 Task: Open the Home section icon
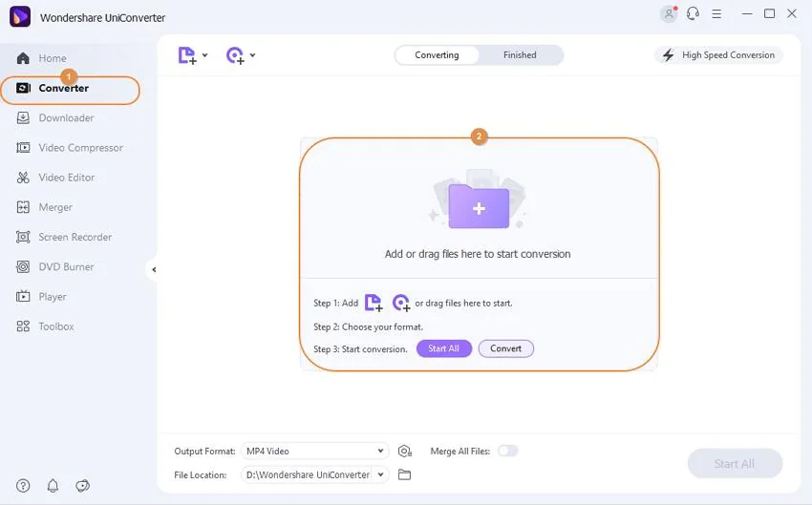pyautogui.click(x=23, y=58)
